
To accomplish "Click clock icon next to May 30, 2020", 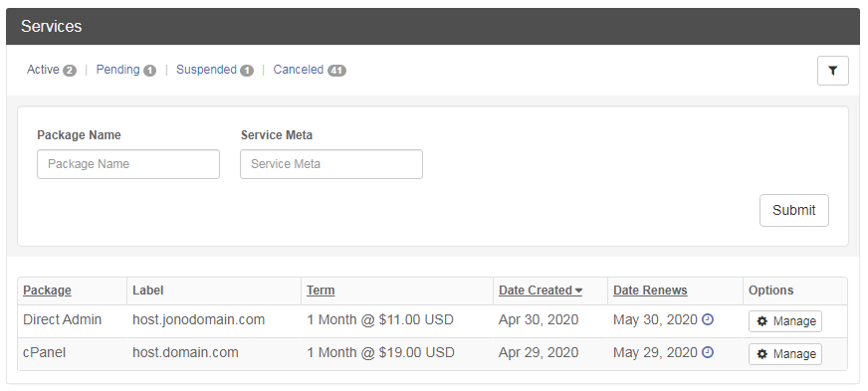I will [x=708, y=319].
